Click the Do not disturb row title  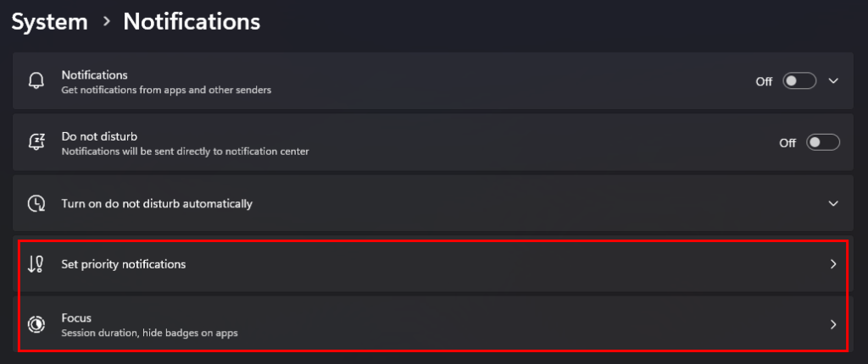coord(99,135)
